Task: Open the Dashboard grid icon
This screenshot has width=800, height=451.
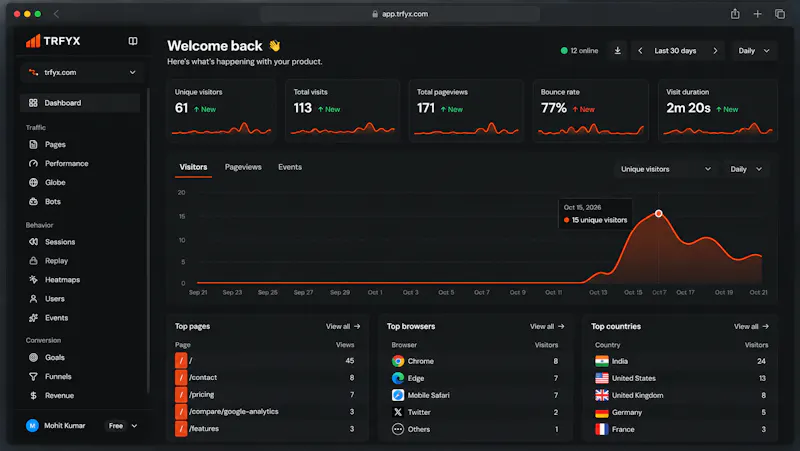Action: (33, 103)
